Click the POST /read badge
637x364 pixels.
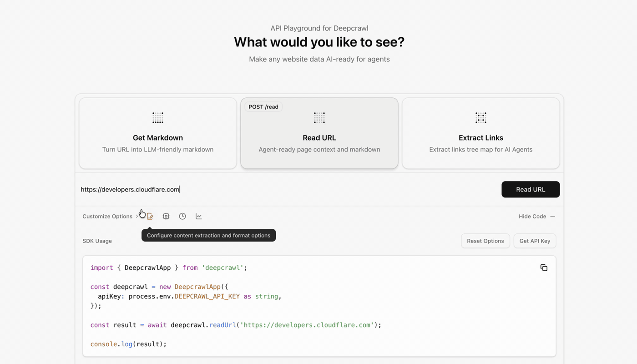point(263,106)
